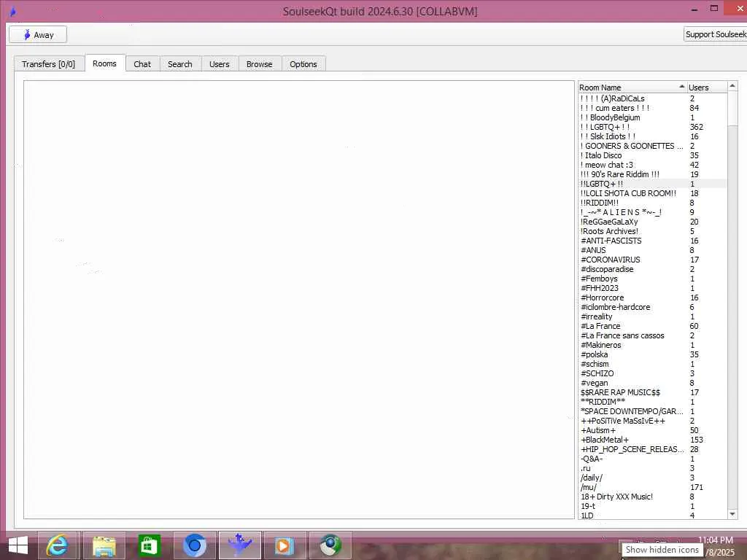This screenshot has height=560, width=747.
Task: Open the media player taskbar icon
Action: tap(285, 545)
